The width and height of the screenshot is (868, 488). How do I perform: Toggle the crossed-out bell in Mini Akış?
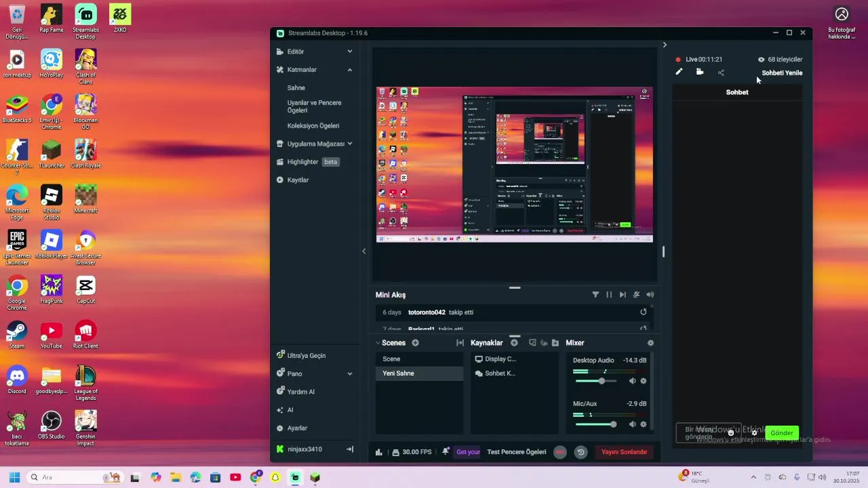coord(636,295)
